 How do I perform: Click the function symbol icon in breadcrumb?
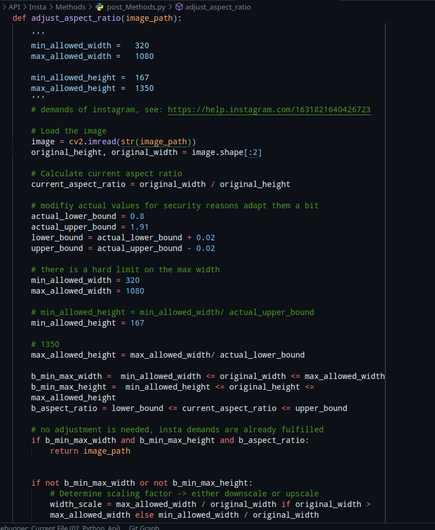(179, 7)
